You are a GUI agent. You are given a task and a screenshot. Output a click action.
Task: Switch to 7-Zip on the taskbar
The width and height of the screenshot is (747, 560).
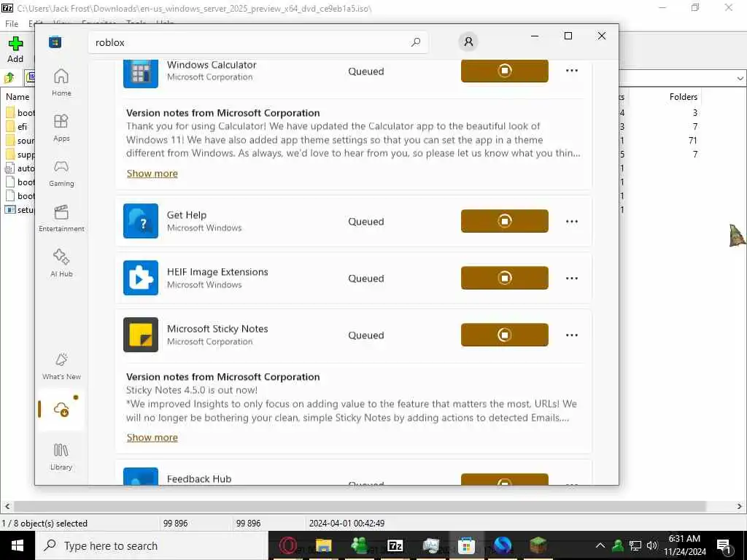tap(395, 545)
